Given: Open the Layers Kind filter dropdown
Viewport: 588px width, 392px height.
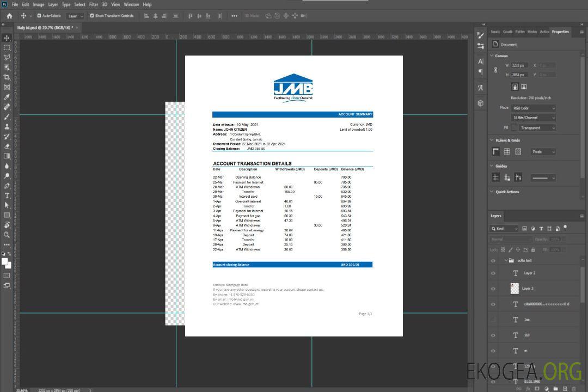Looking at the screenshot, I should (504, 229).
